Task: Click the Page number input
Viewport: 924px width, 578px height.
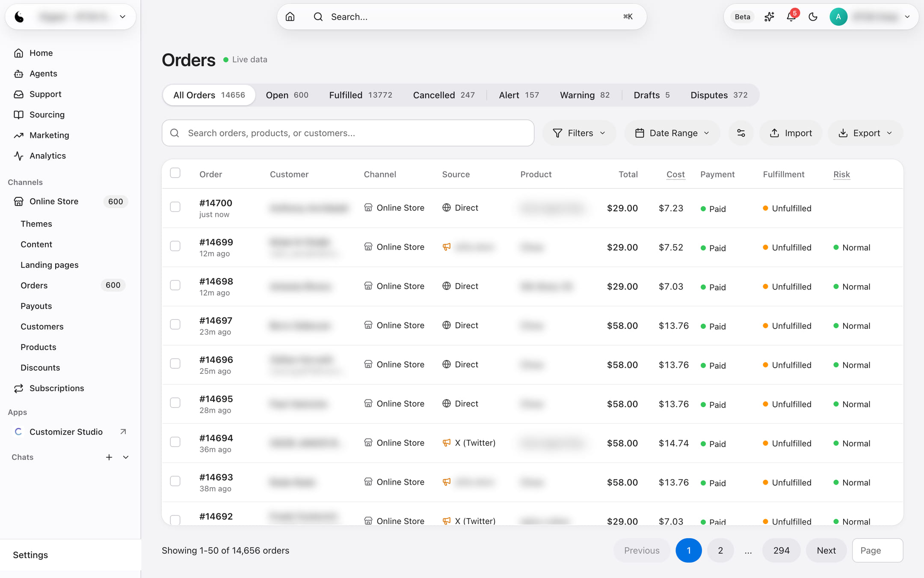Action: pyautogui.click(x=877, y=551)
